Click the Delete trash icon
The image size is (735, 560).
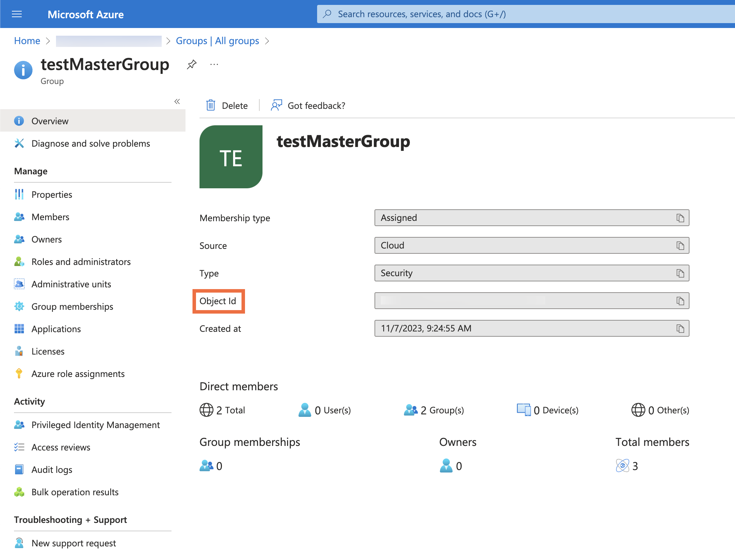pos(211,105)
